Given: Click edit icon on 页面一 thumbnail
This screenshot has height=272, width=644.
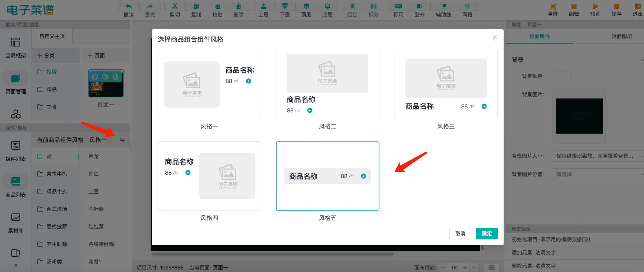Looking at the screenshot, I should coord(106,77).
